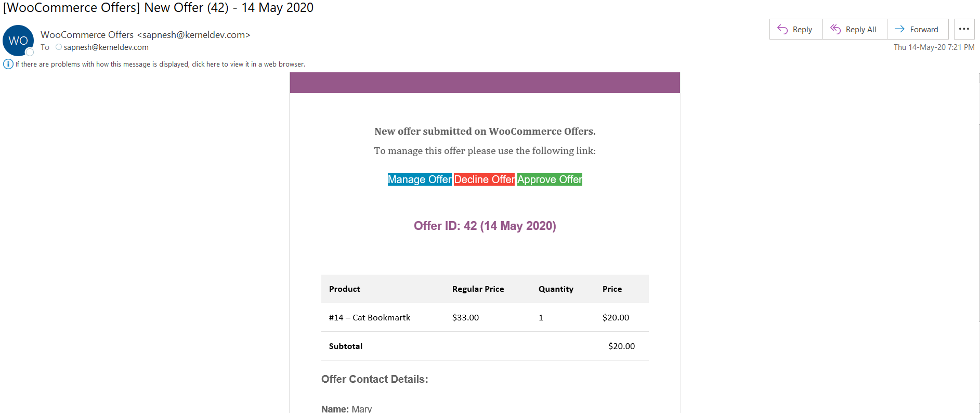Open the Manage Offer link

420,179
